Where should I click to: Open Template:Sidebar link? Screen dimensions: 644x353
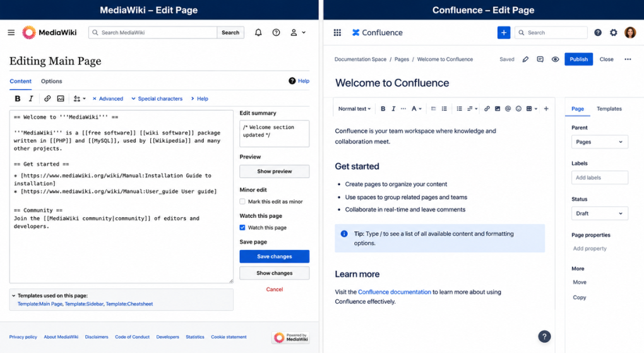tap(84, 304)
